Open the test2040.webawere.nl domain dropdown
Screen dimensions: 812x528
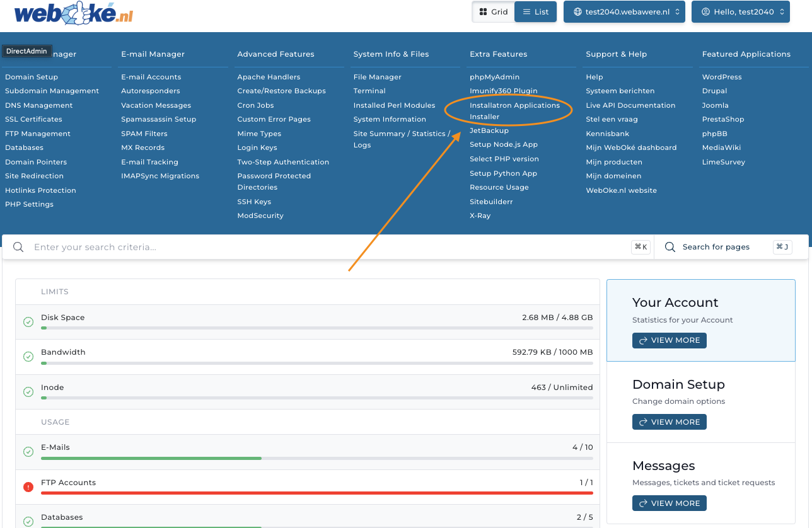pos(624,12)
